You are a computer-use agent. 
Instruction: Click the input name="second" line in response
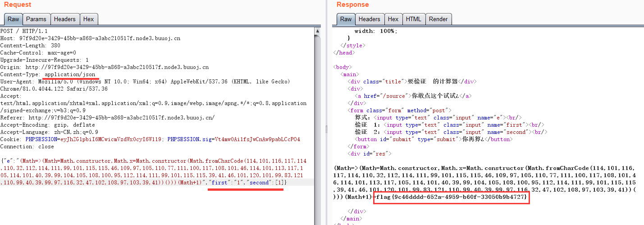click(x=451, y=132)
